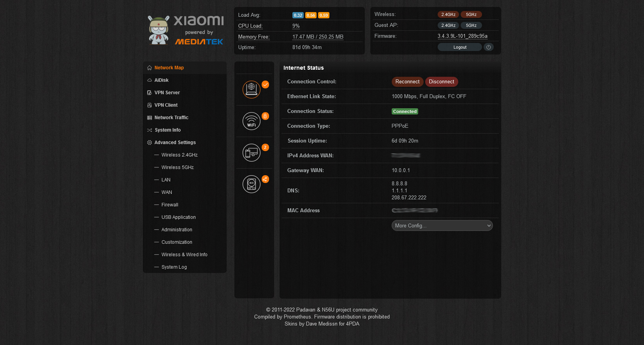Open the USB HDD storage icon
Viewport: 644px width, 345px height.
pos(252,184)
